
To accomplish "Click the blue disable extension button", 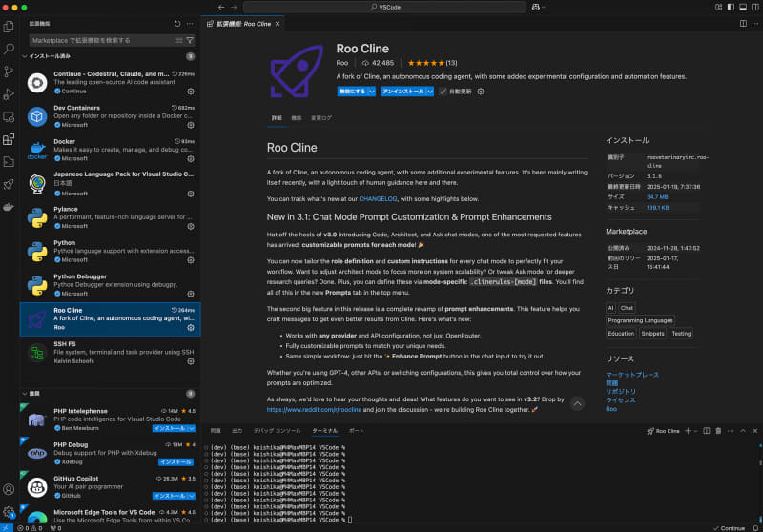I will [x=352, y=92].
